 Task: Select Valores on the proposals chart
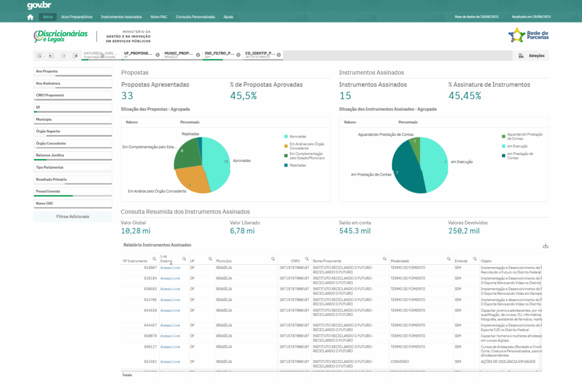(132, 122)
